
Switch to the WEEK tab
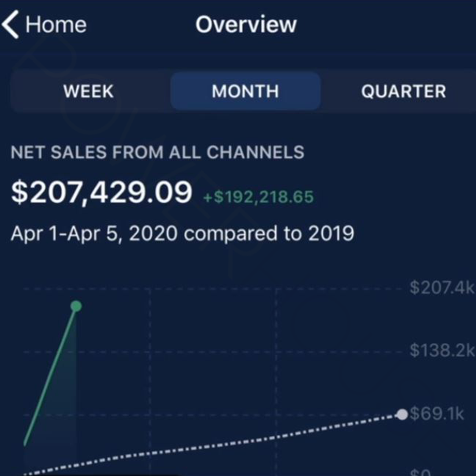[x=89, y=92]
